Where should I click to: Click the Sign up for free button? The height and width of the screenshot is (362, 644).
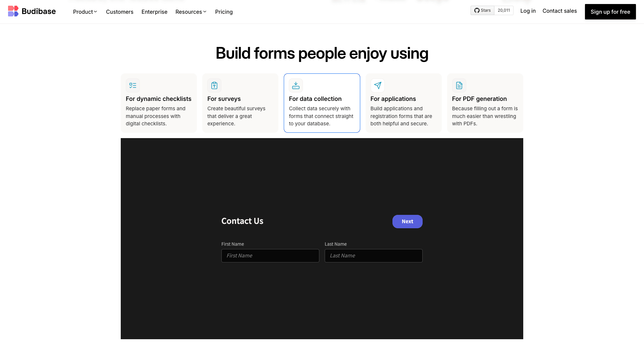610,11
